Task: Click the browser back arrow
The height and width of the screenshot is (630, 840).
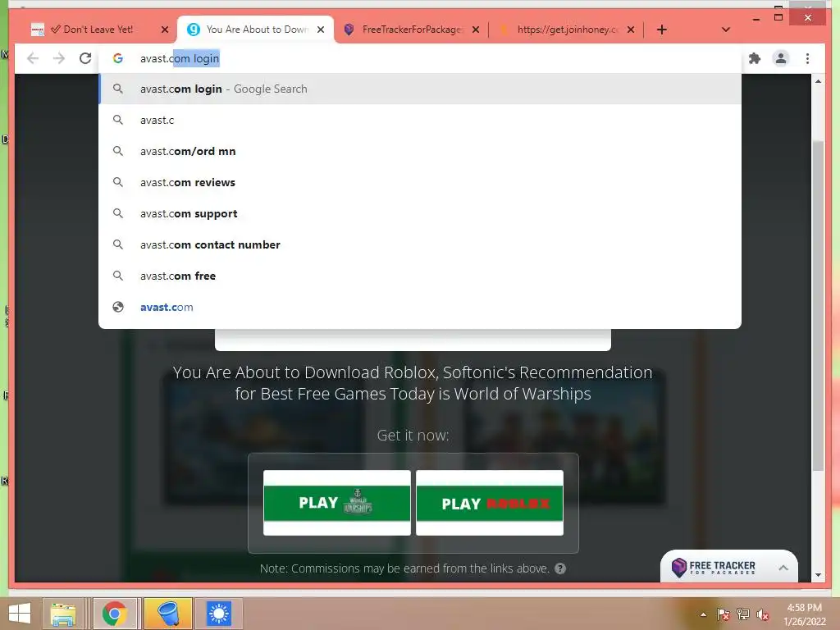Action: 33,58
